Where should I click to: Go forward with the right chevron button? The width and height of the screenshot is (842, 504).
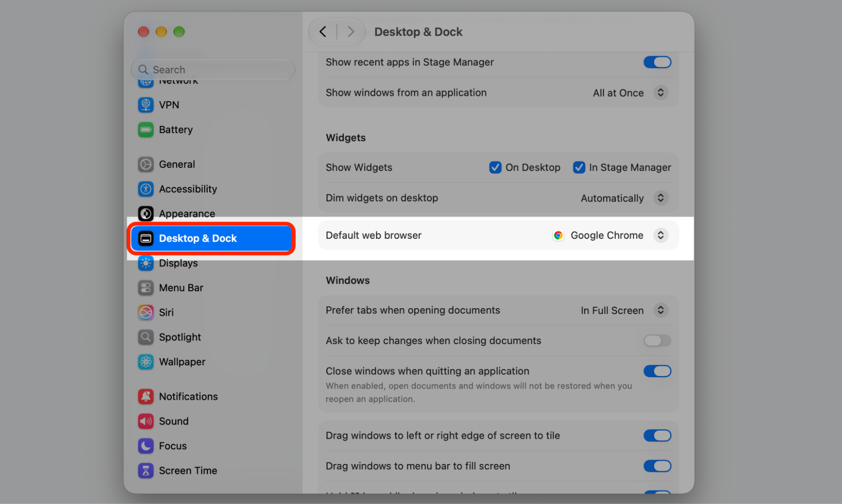350,32
